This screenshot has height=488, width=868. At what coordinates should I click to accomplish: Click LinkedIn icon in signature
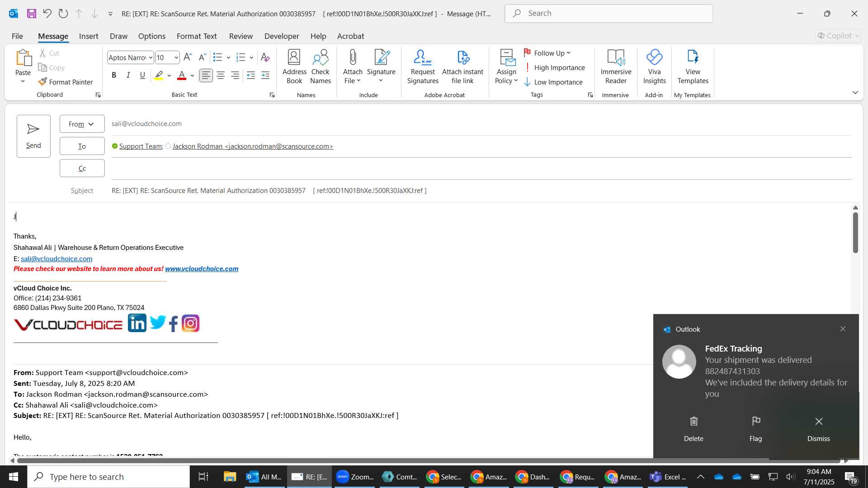coord(137,323)
